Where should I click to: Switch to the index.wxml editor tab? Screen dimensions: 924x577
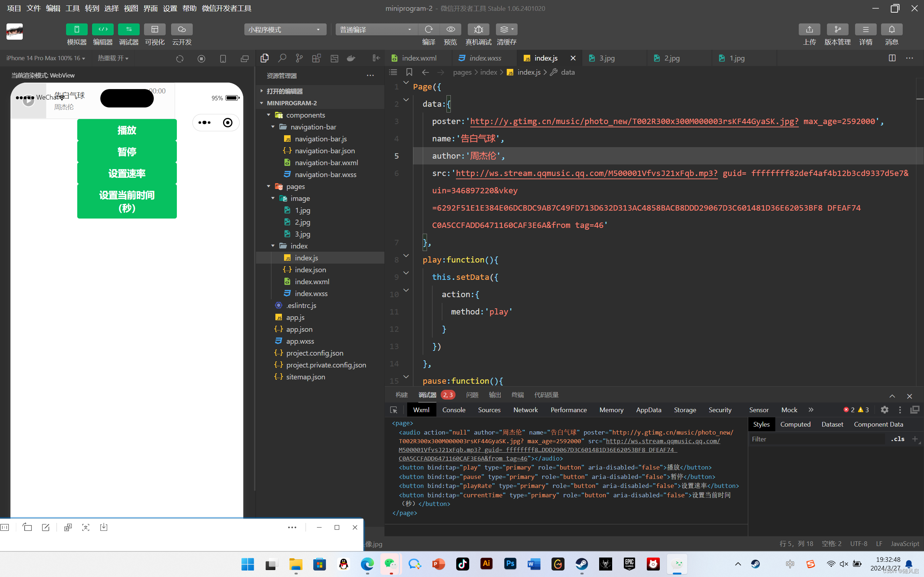tap(419, 58)
